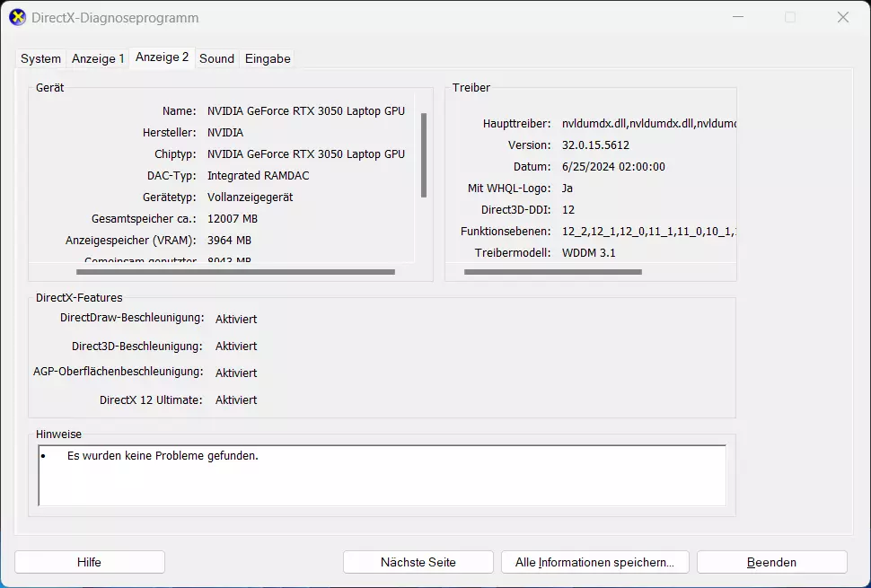871x588 pixels.
Task: Select the Anzeige 2 tab
Action: pos(163,57)
